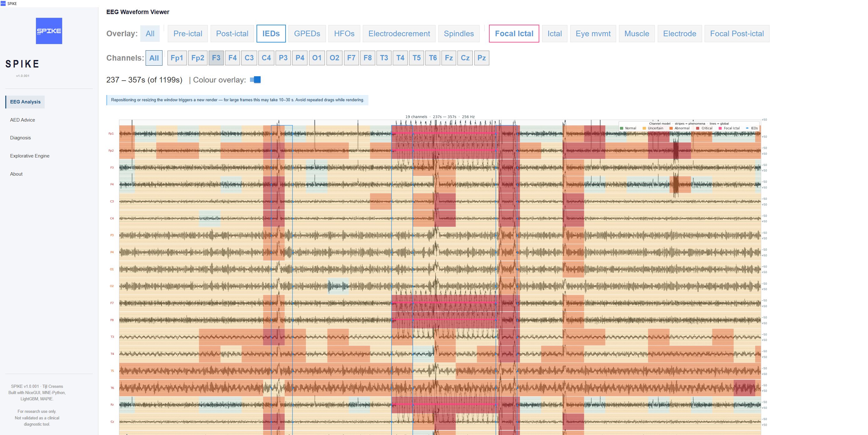Toggle the Pre-ictal overlay
This screenshot has width=868, height=435.
point(188,34)
